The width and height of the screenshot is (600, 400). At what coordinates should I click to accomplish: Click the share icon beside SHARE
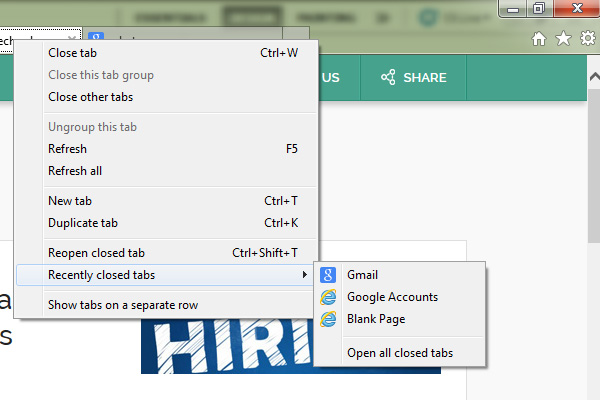(388, 77)
